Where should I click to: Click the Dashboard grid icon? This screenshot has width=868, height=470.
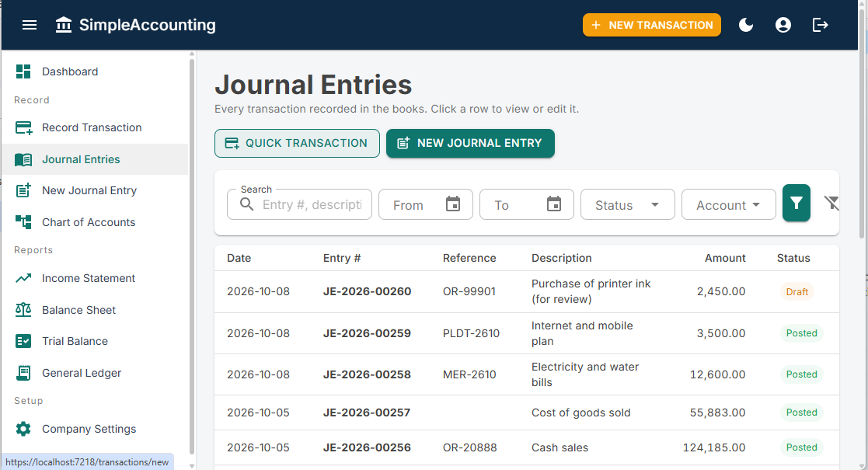click(23, 71)
